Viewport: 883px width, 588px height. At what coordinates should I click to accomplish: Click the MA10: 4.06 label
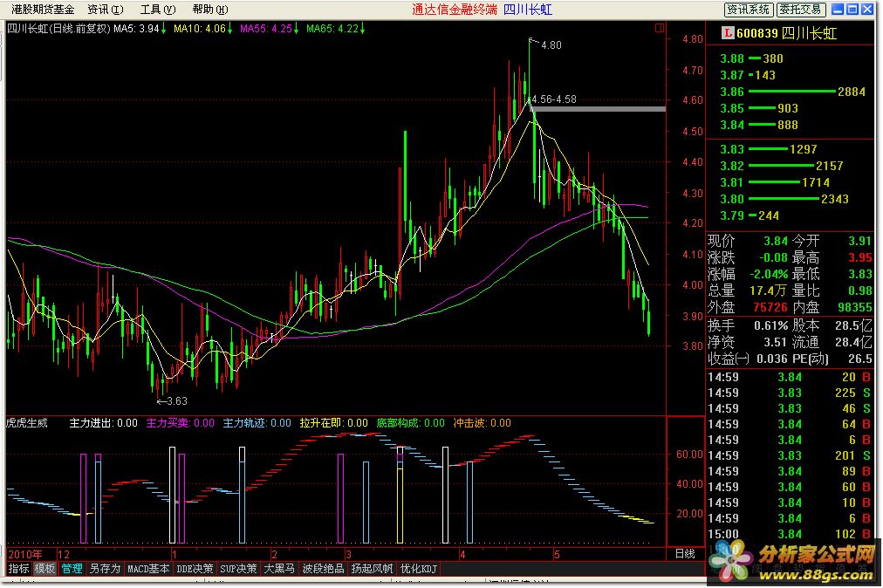[202, 28]
